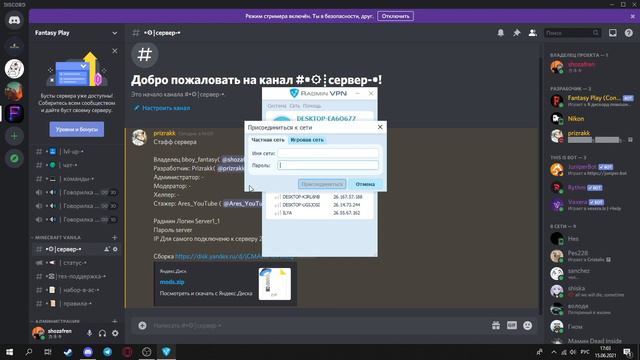Viewport: 640px width, 360px height.
Task: Click the plus attach file icon
Action: coord(142,325)
